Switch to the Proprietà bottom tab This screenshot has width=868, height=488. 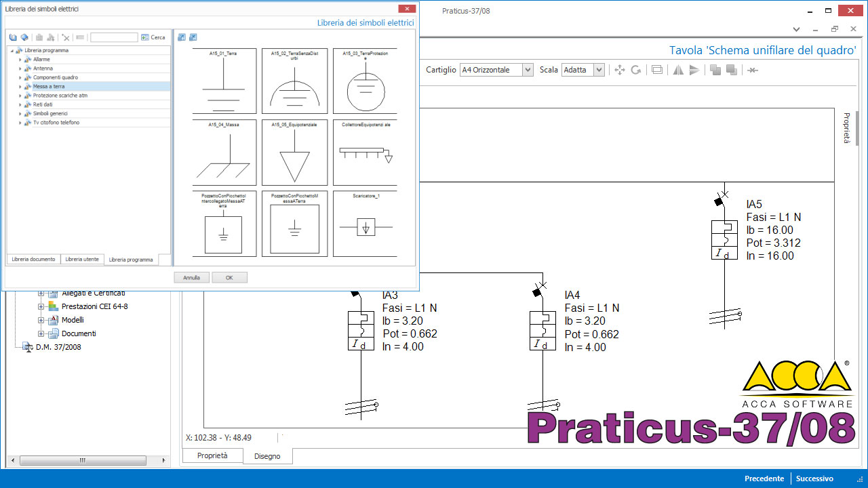point(212,455)
